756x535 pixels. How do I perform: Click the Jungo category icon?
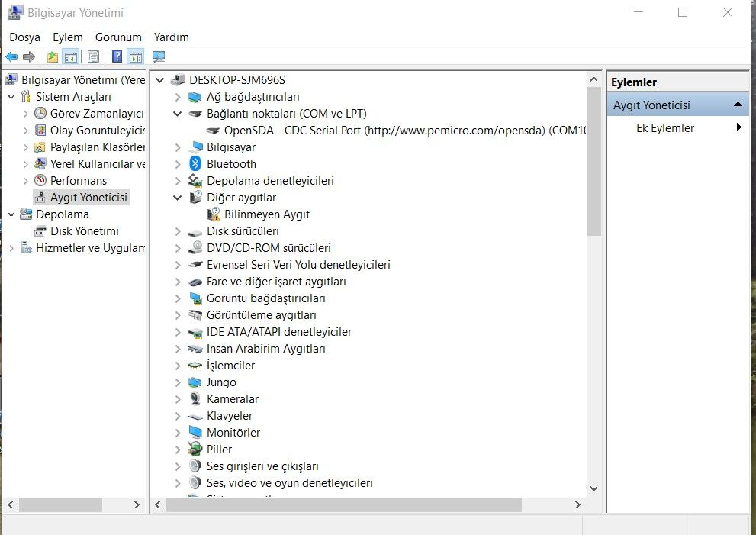[195, 382]
